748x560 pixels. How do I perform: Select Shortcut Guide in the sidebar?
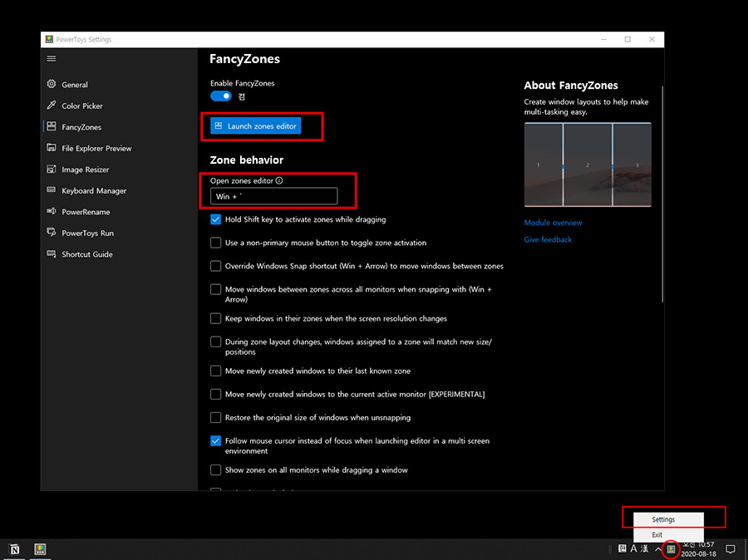tap(87, 254)
